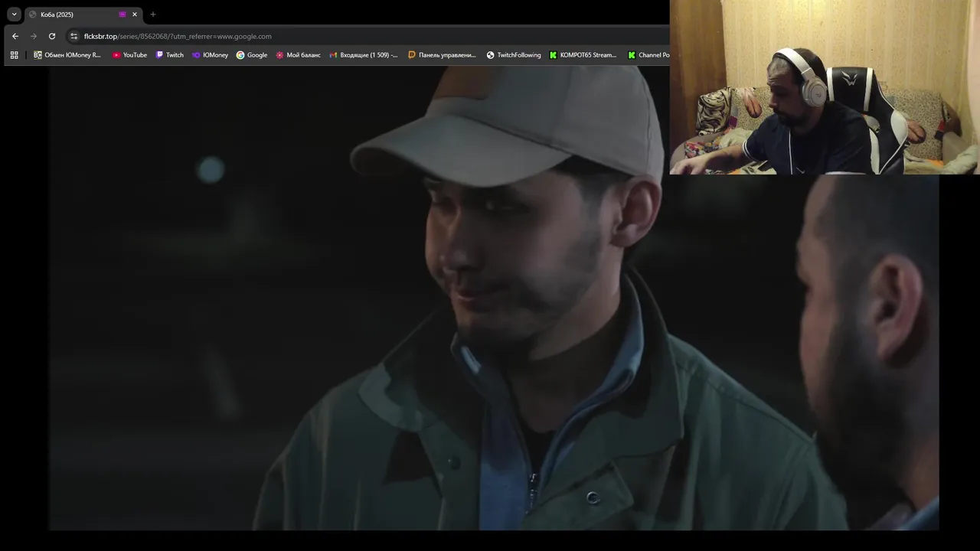The width and height of the screenshot is (980, 551).
Task: Open the ЮMoney bookmark
Action: tap(210, 55)
